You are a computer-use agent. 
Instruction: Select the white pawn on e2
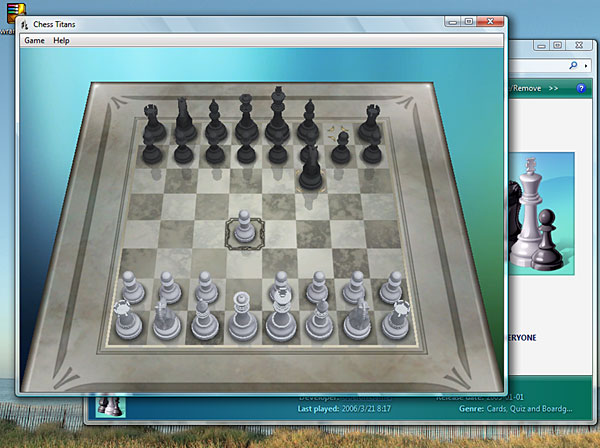point(280,283)
